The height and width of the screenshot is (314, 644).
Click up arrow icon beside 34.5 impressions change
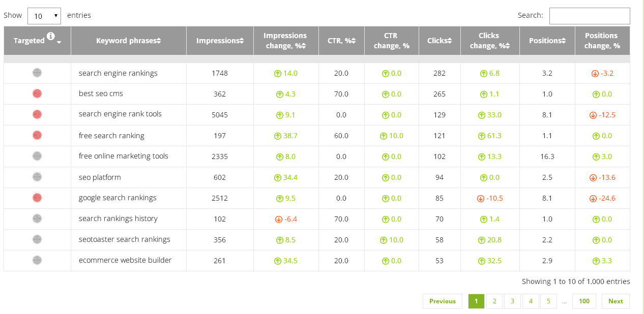coord(278,261)
